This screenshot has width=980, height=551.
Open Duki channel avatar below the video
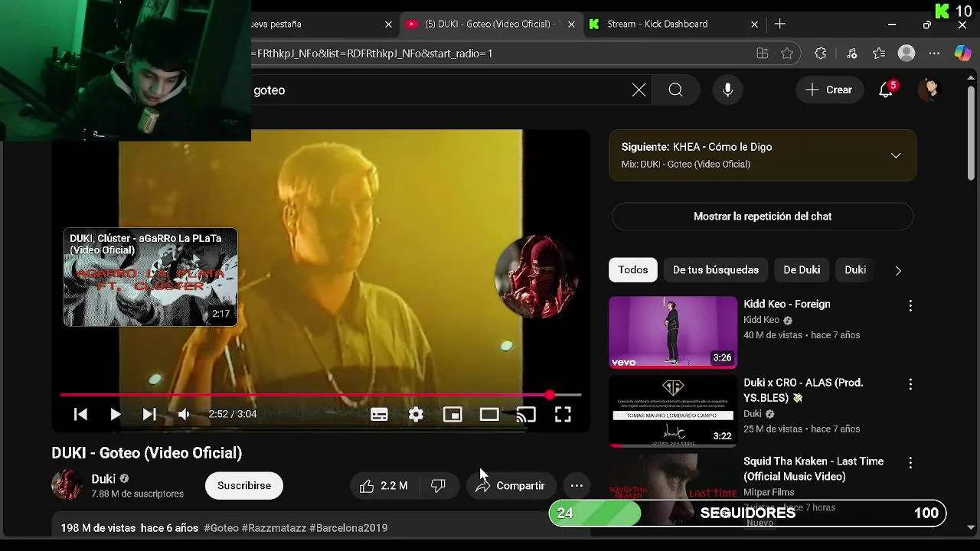pyautogui.click(x=67, y=485)
